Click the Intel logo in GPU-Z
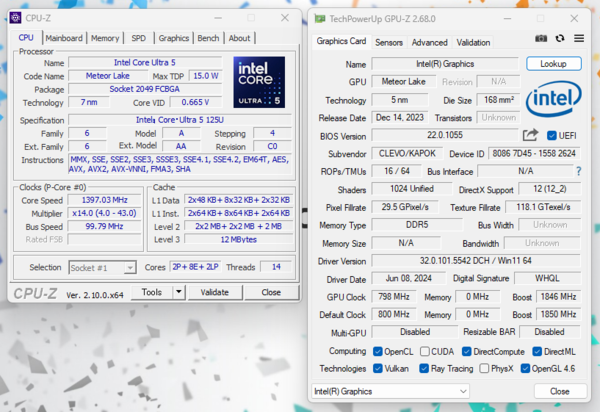The height and width of the screenshot is (412, 600). (553, 99)
